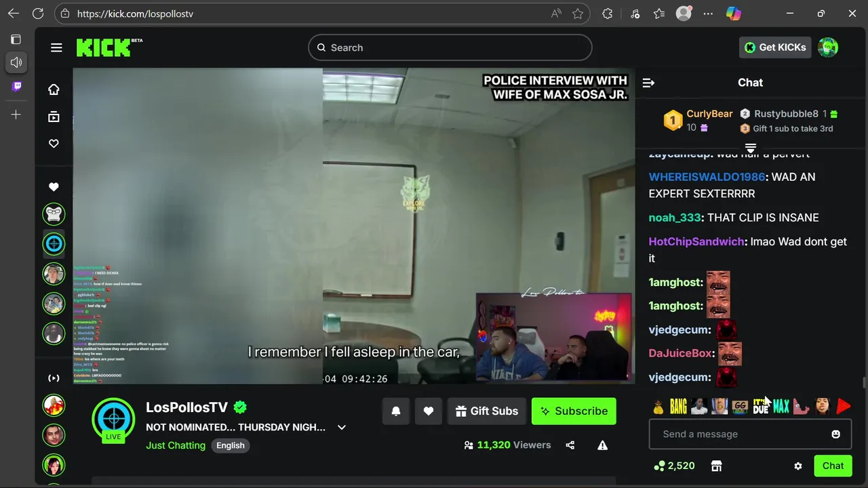Open browser Settings and more menu
This screenshot has height=488, width=868.
pos(708,14)
